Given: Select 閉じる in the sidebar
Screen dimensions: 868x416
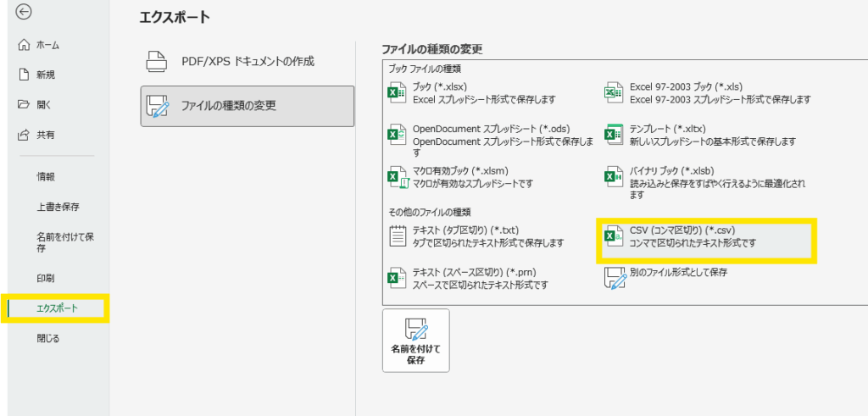Looking at the screenshot, I should pyautogui.click(x=48, y=339).
